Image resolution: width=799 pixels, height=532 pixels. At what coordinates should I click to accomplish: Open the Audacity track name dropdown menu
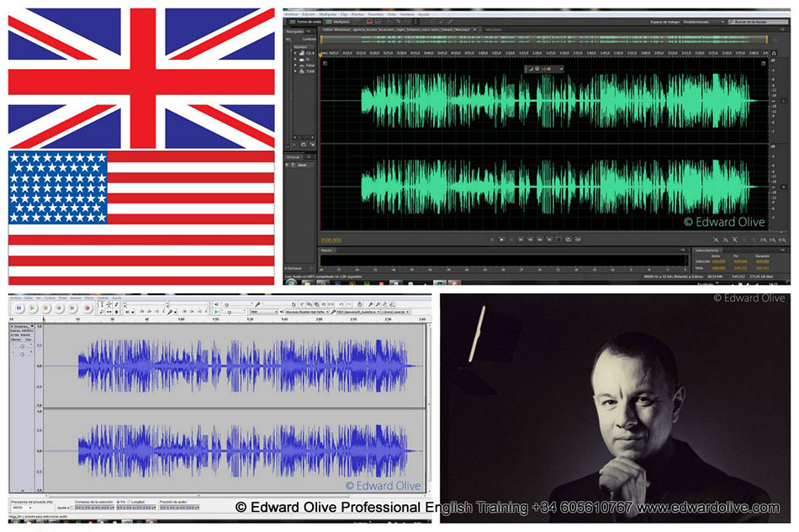21,326
